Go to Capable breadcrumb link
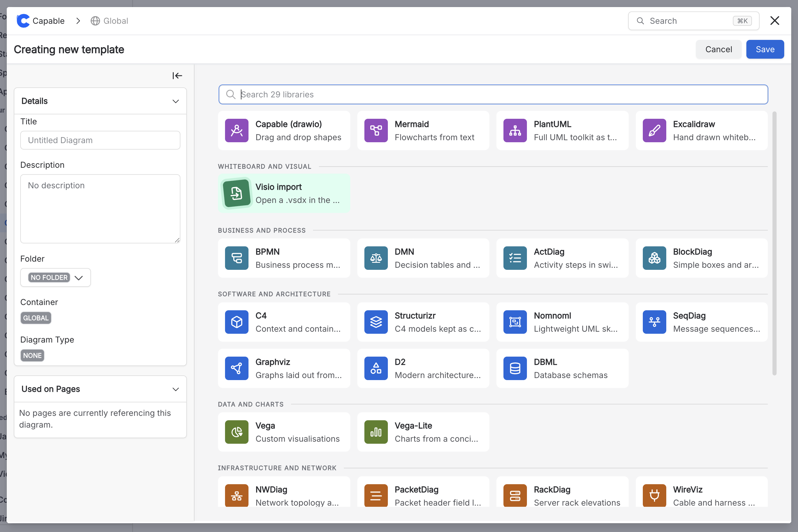 (48, 21)
